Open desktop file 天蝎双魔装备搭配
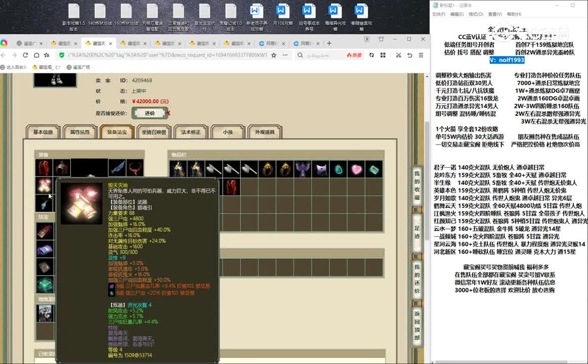Image resolution: width=588 pixels, height=364 pixels. [152, 17]
